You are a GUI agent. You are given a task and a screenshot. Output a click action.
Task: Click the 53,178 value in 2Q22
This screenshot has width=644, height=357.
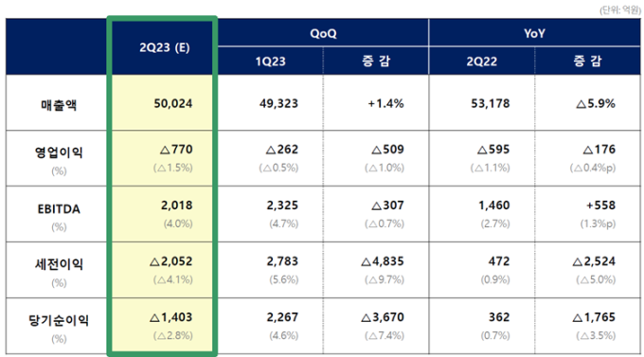(491, 103)
